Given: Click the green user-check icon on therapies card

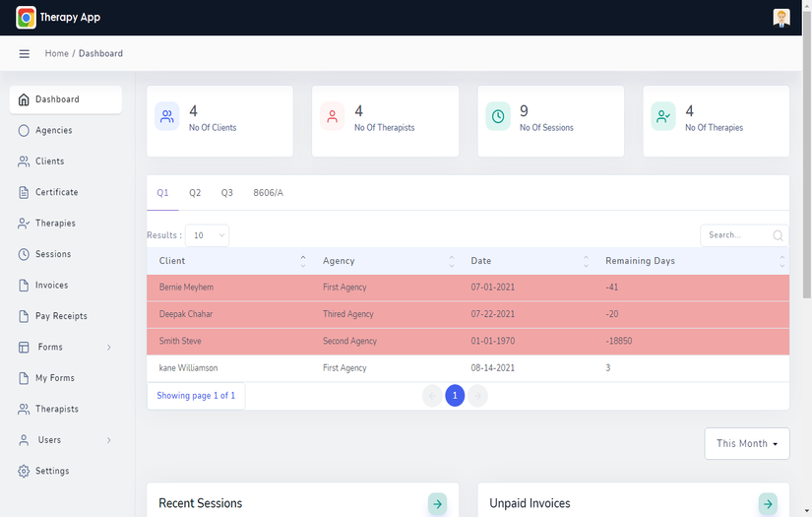Looking at the screenshot, I should [662, 116].
